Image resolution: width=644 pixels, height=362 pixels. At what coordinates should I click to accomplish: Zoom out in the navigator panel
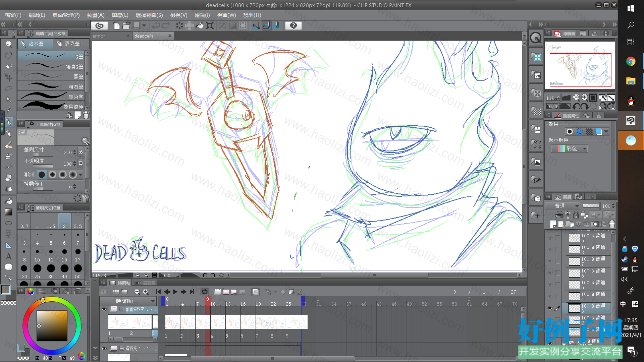coord(576,98)
